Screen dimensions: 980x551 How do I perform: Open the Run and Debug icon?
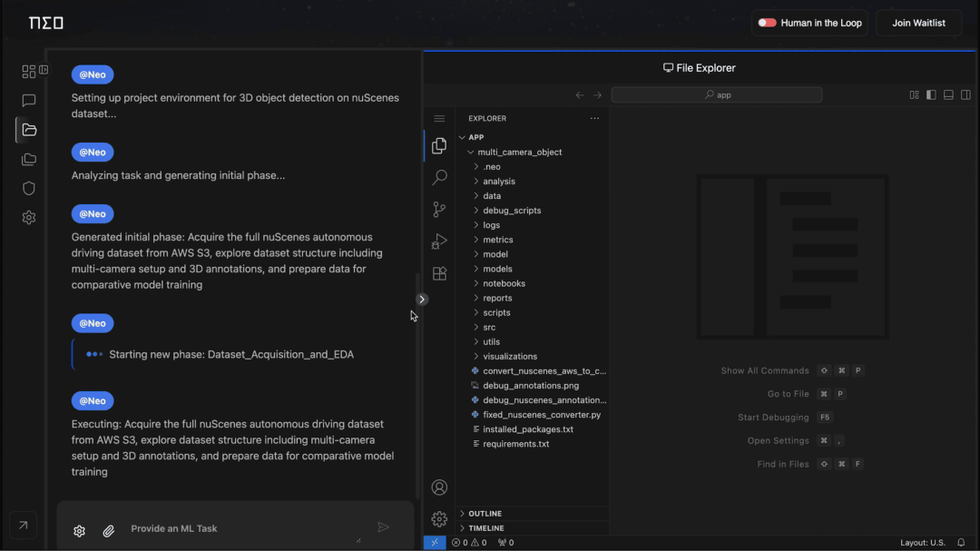click(439, 241)
